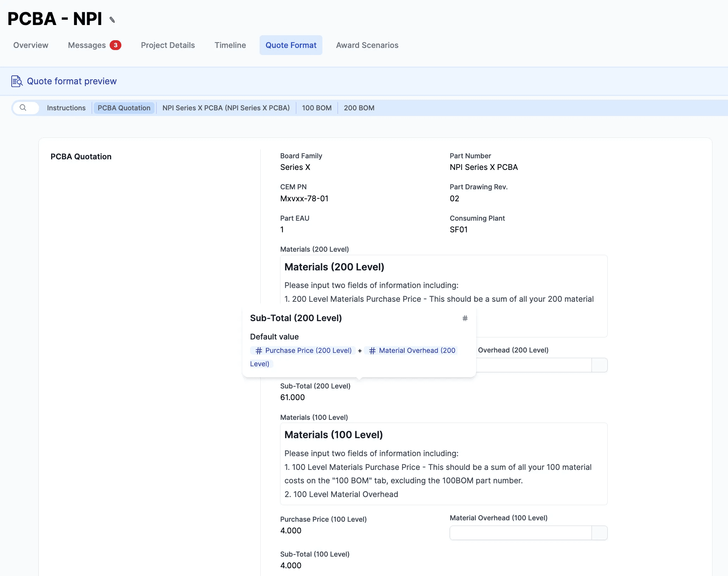The image size is (728, 576).
Task: Switch to the 100 BOM sheet
Action: pos(316,108)
